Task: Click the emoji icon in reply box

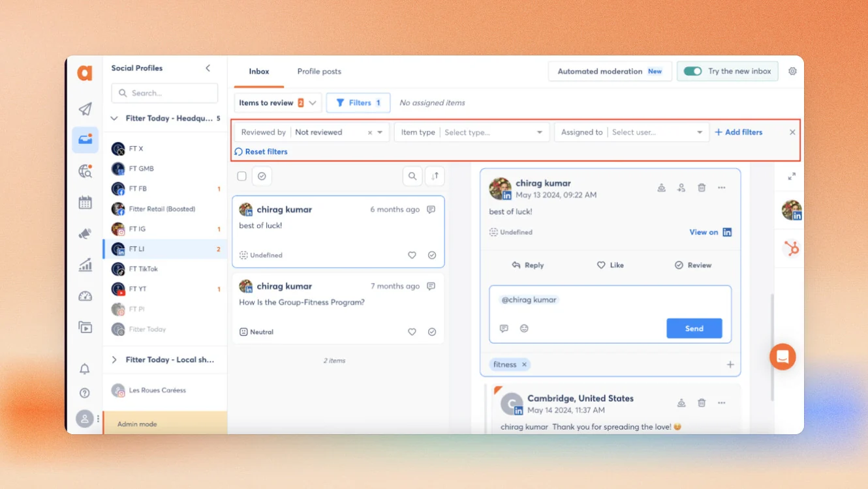Action: 524,329
